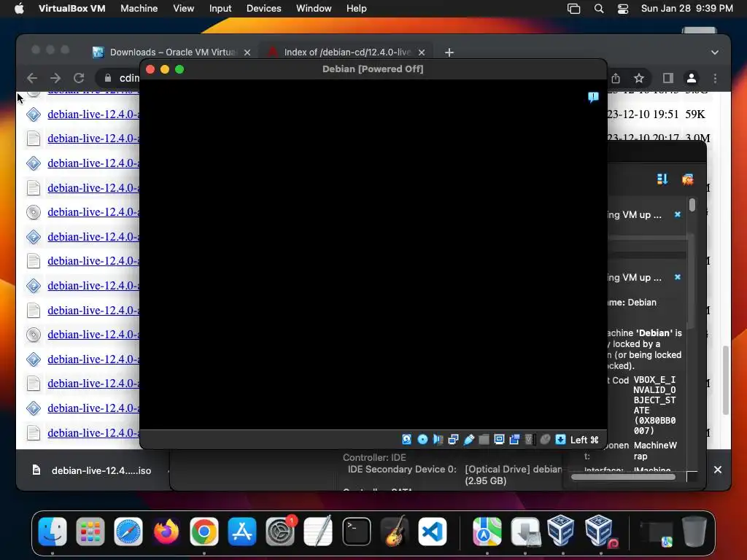Close the Chrome downloads bar

click(718, 470)
